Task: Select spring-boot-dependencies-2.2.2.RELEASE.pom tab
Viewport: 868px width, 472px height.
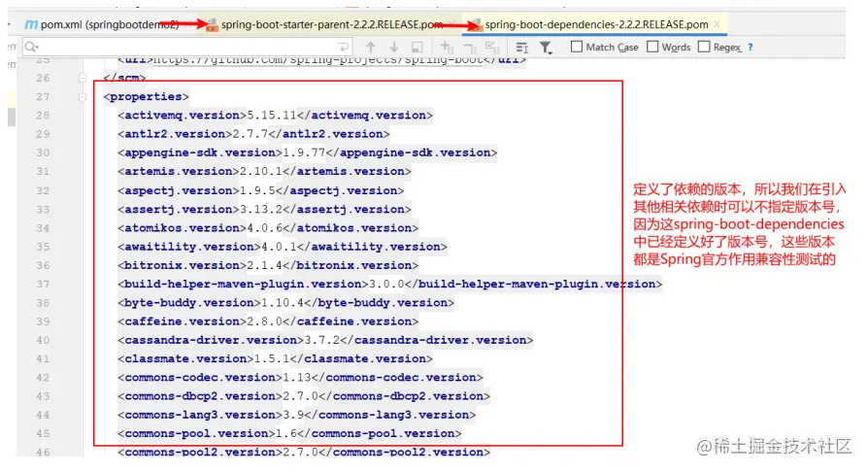Action: (597, 24)
